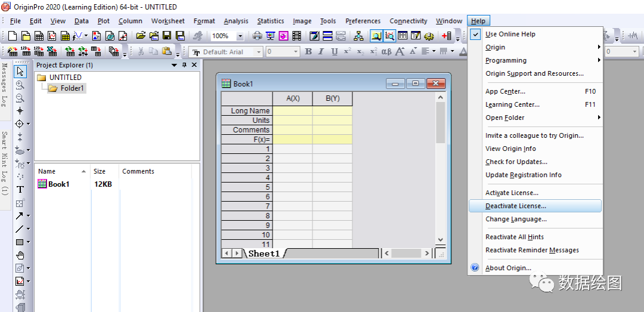Image resolution: width=644 pixels, height=312 pixels.
Task: Toggle Superscript formatting
Action: 348,52
